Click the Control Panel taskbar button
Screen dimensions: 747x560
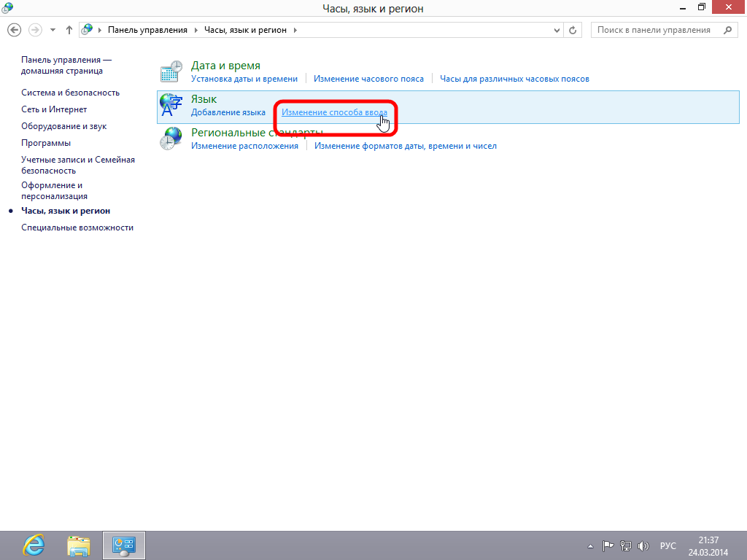124,545
